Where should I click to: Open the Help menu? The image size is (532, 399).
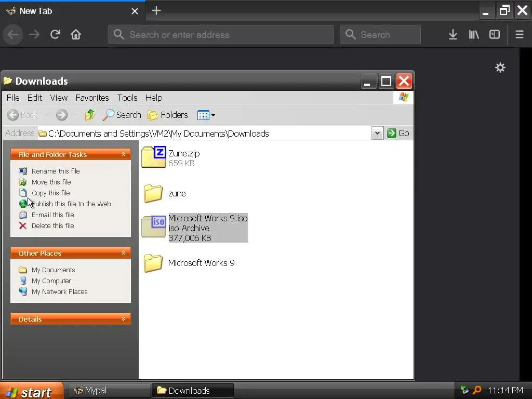click(x=154, y=98)
